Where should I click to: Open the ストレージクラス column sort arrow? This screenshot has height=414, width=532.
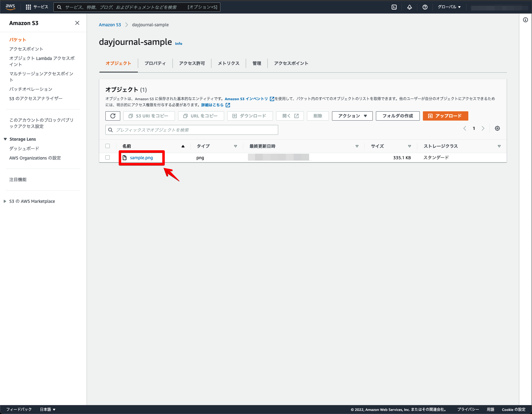tap(499, 146)
